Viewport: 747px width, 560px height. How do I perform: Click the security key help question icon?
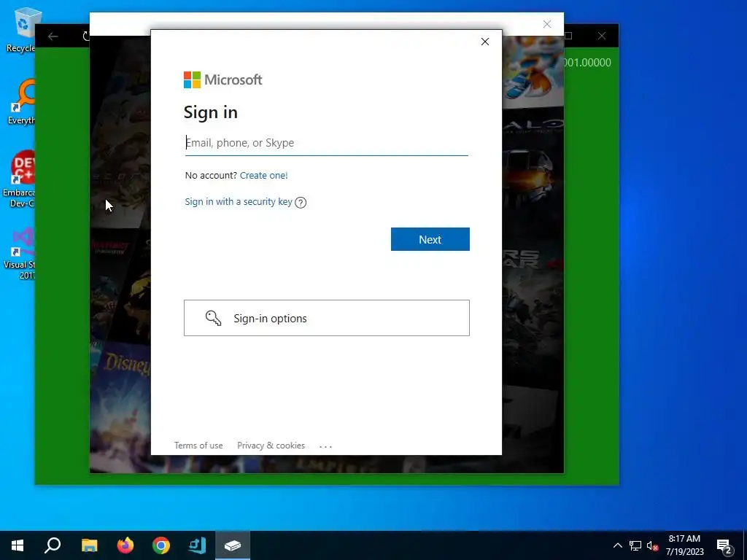(x=301, y=203)
